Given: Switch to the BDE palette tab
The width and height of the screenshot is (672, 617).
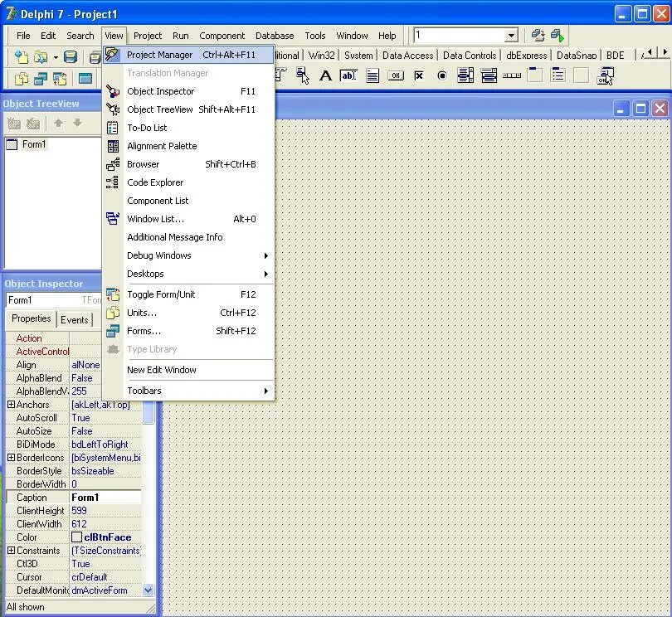Looking at the screenshot, I should (x=616, y=56).
